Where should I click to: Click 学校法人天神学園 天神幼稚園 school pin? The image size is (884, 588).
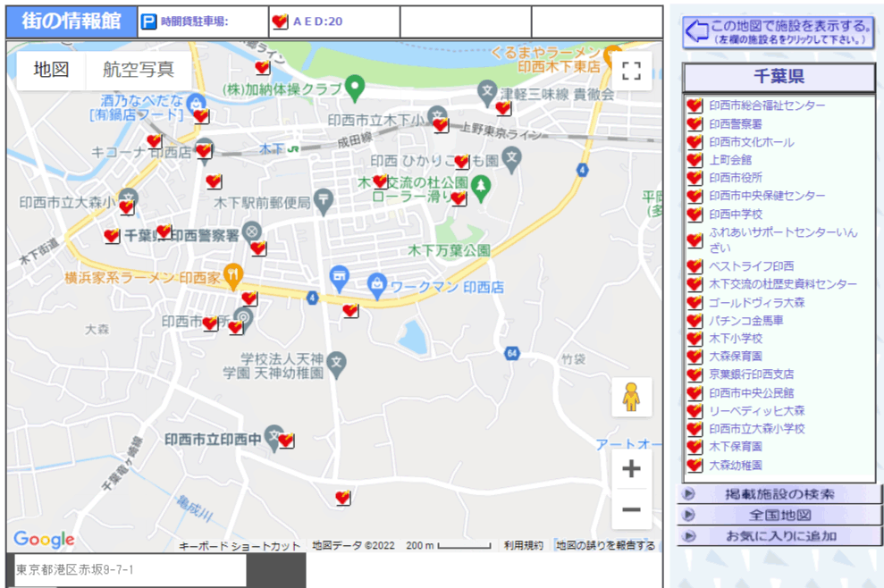[x=337, y=365]
